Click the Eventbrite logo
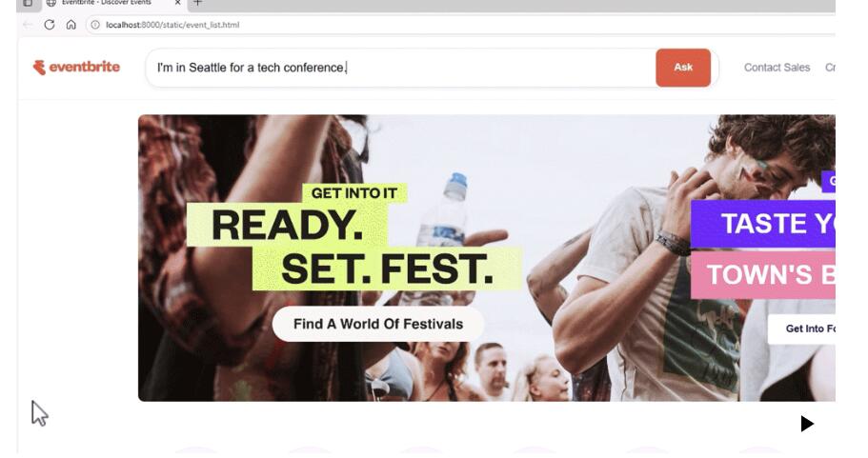The height and width of the screenshot is (458, 868). 76,68
